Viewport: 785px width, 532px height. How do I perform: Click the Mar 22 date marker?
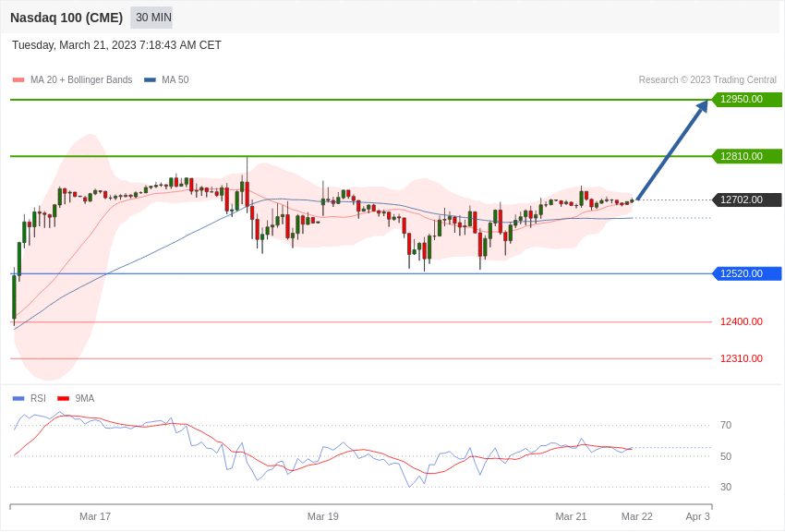(x=637, y=516)
